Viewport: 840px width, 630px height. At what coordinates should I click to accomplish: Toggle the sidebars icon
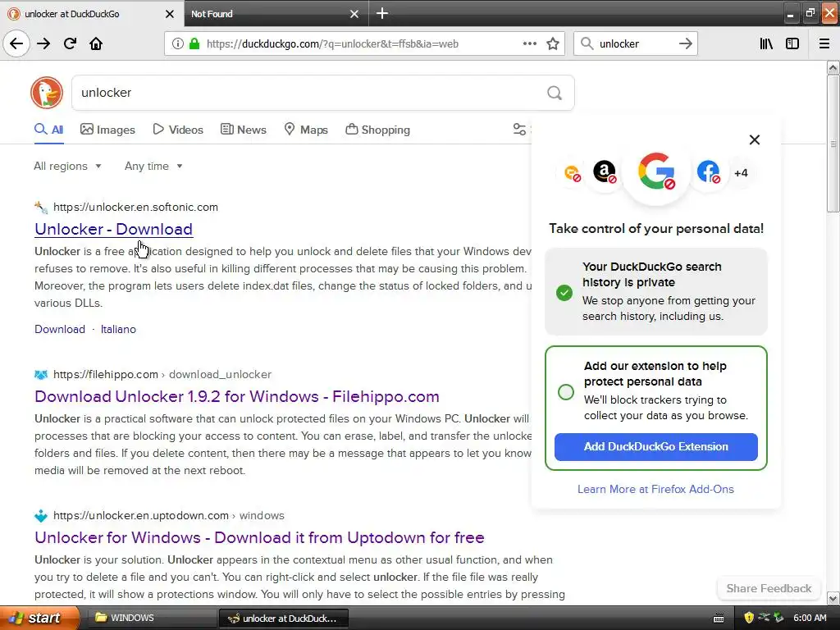[x=792, y=44]
